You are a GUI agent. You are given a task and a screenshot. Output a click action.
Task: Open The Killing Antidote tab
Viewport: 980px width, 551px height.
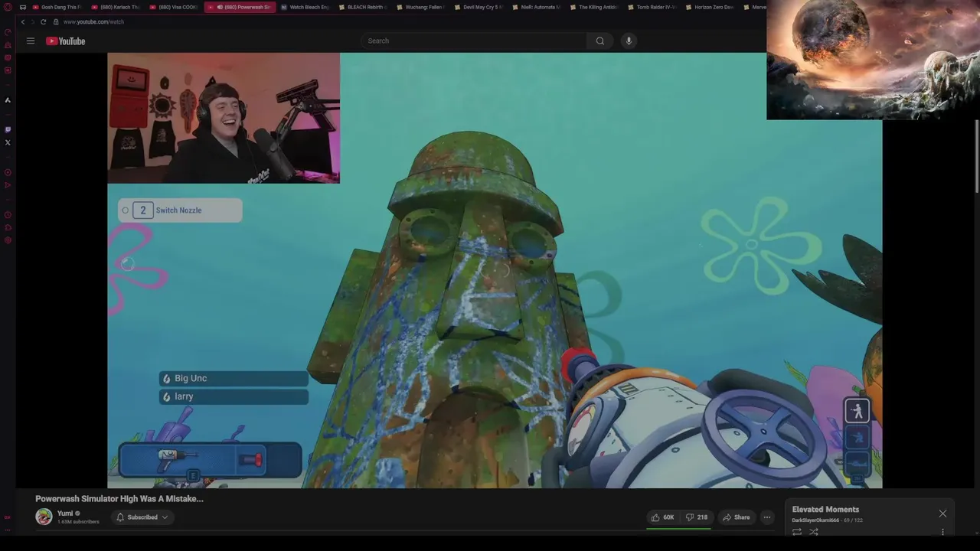click(x=594, y=7)
